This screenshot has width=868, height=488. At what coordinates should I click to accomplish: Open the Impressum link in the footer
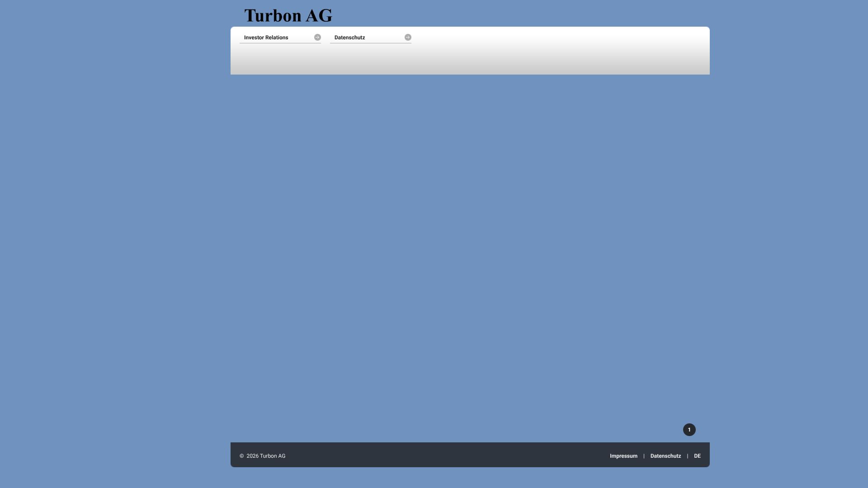pyautogui.click(x=623, y=456)
